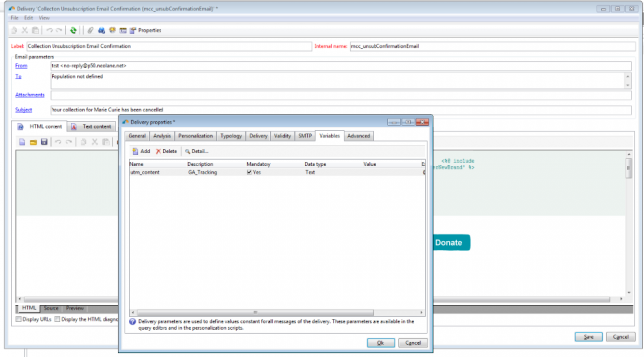The height and width of the screenshot is (357, 644).
Task: Click the variables table horizontal scrollbar
Action: 255,313
